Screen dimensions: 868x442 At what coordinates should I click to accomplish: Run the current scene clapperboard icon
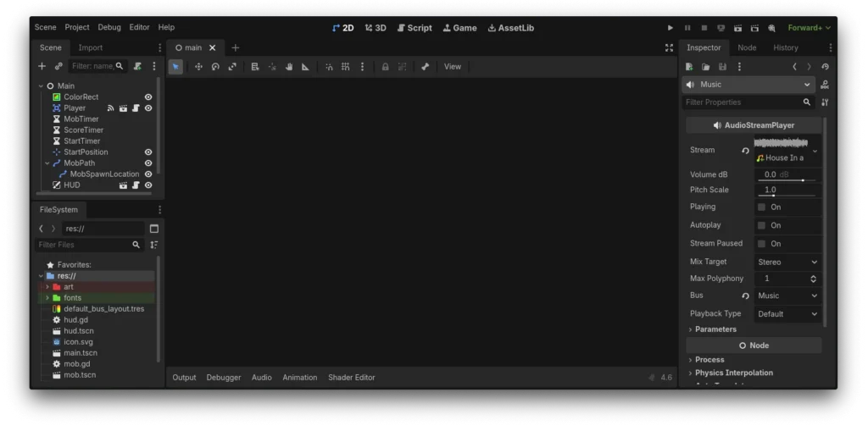(x=737, y=28)
